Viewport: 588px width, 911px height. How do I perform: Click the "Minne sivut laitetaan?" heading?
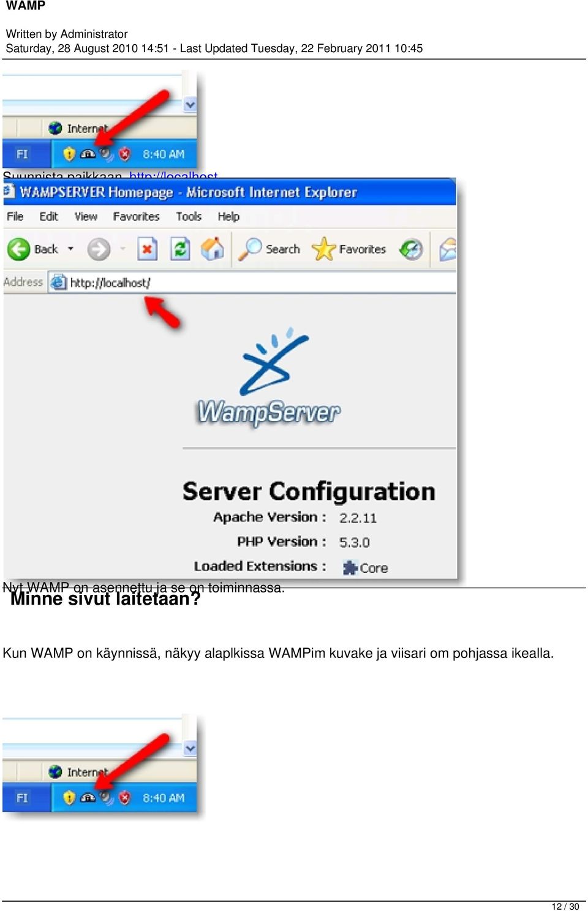point(105,599)
